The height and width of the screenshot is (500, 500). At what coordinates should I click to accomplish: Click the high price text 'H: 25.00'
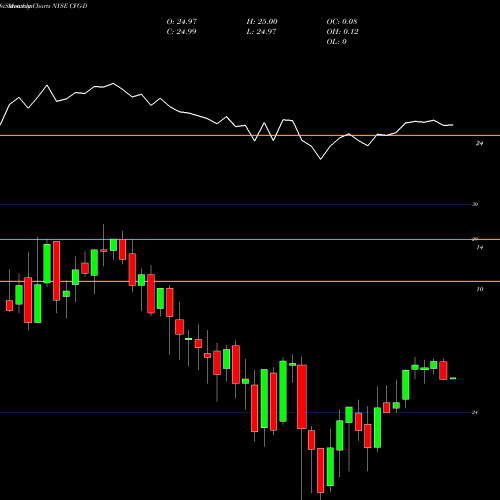pos(262,22)
